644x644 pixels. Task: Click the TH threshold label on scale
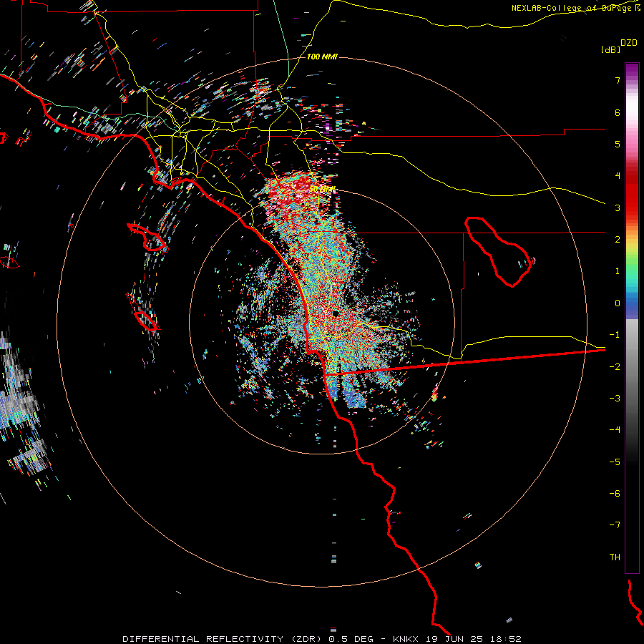coord(615,557)
